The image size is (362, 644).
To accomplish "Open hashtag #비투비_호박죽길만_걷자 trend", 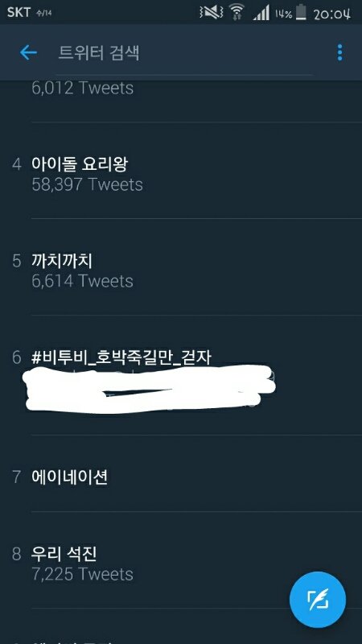I will 181,375.
